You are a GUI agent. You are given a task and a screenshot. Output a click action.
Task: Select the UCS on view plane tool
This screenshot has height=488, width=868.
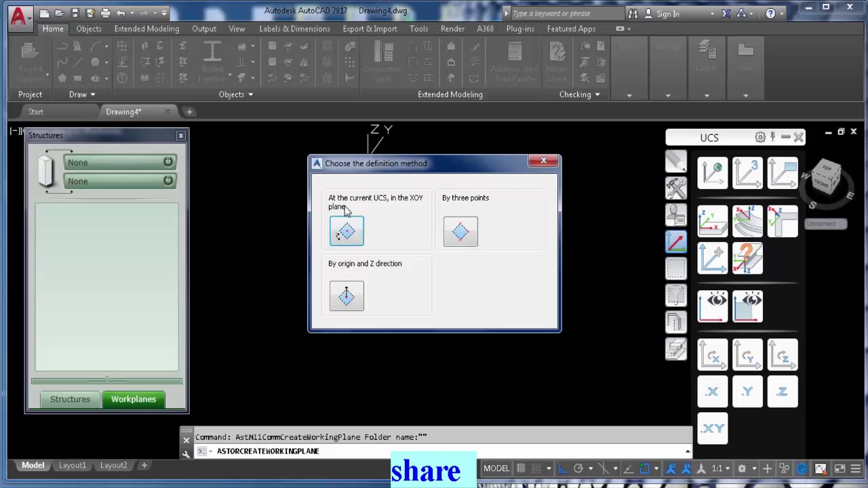pyautogui.click(x=783, y=173)
